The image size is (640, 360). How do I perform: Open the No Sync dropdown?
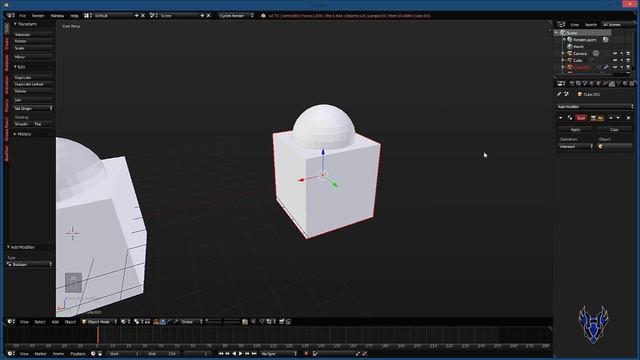coord(279,353)
